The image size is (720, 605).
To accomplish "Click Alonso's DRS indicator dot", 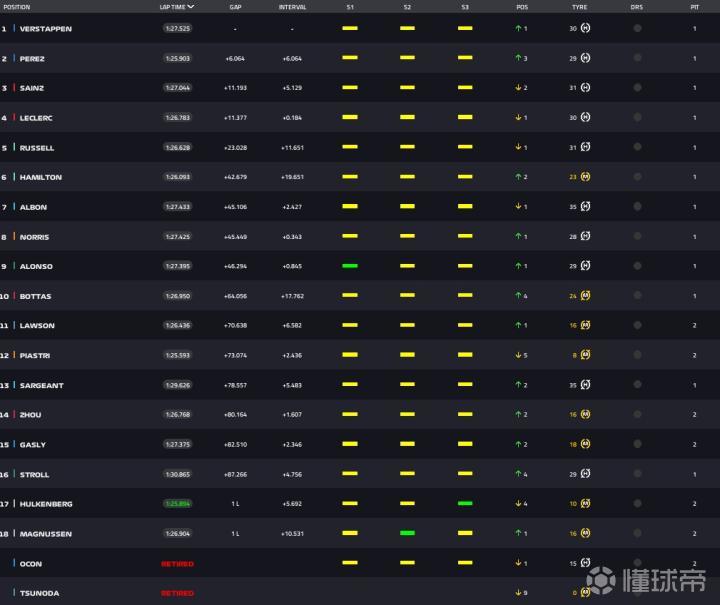I will 637,267.
